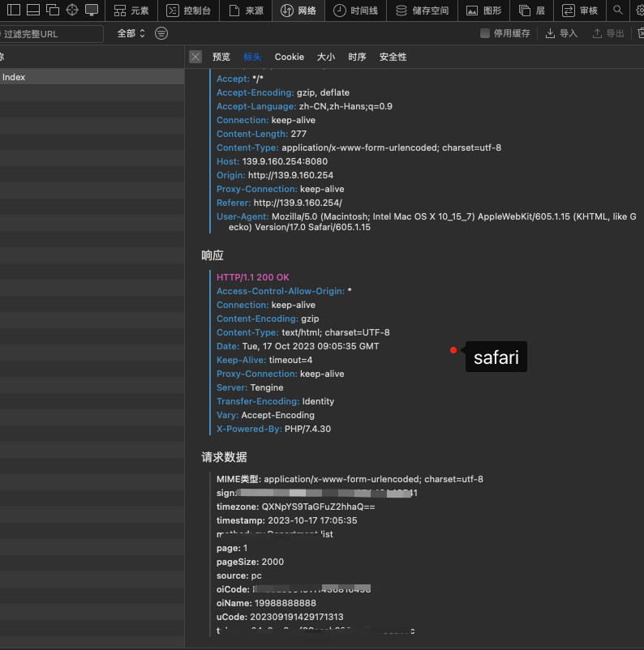Enable the 停用缓存 checkbox
This screenshot has width=644, height=650.
[x=485, y=33]
